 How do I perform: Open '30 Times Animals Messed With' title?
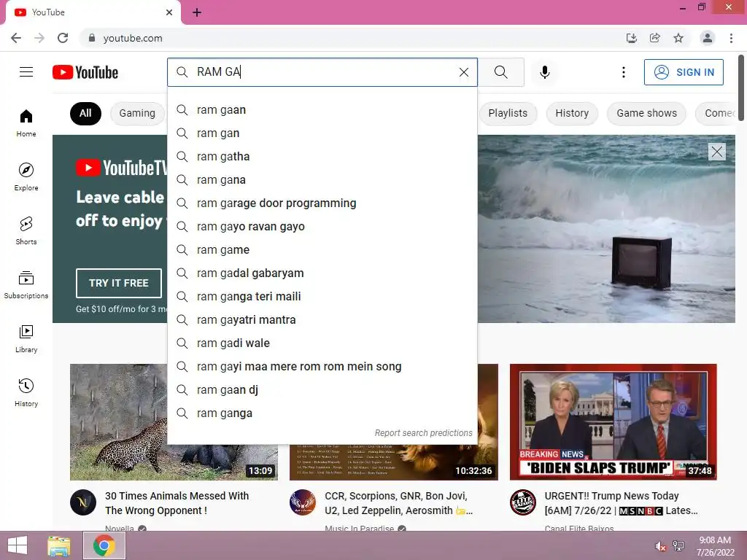pyautogui.click(x=177, y=503)
